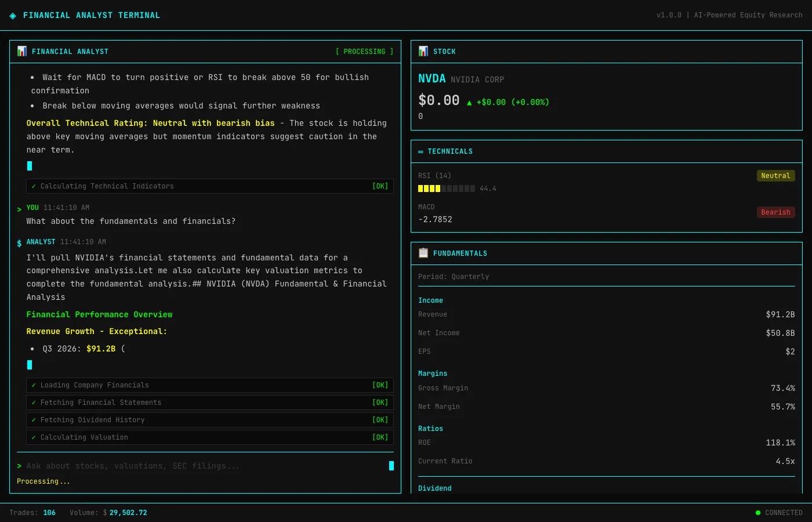Select the Margins section heading

coord(433,374)
